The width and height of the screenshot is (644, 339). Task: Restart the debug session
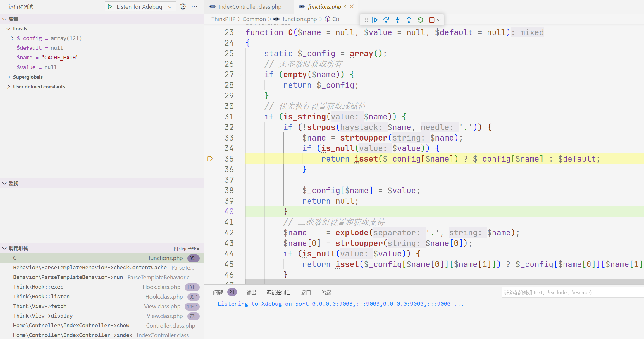pyautogui.click(x=420, y=20)
